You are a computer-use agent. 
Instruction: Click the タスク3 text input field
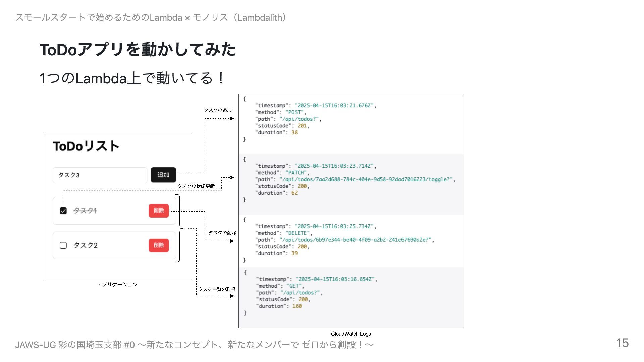100,175
